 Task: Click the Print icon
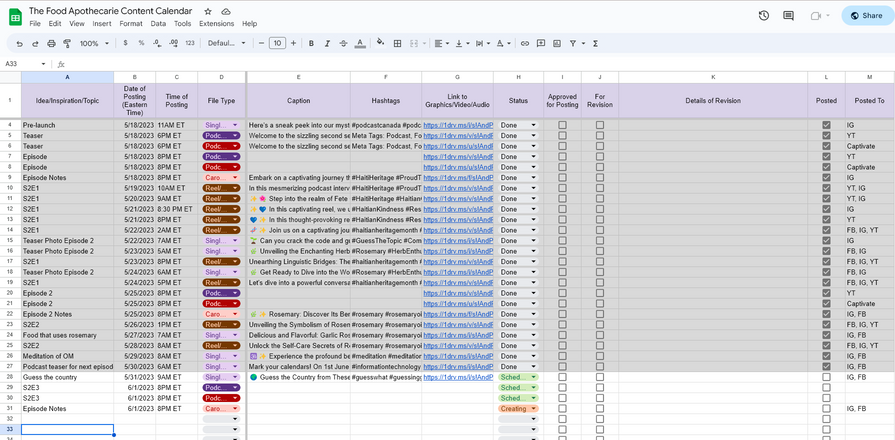click(x=51, y=43)
